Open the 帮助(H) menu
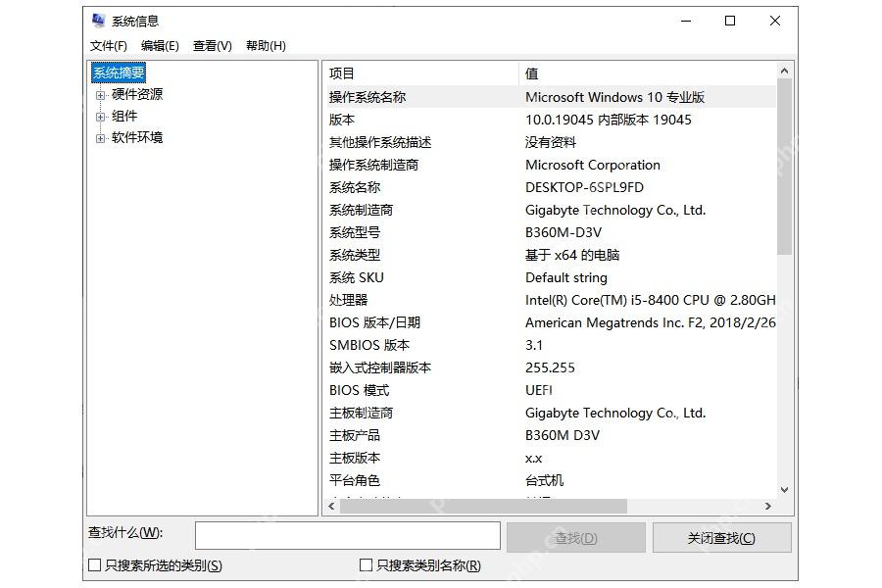The width and height of the screenshot is (882, 588). click(266, 46)
